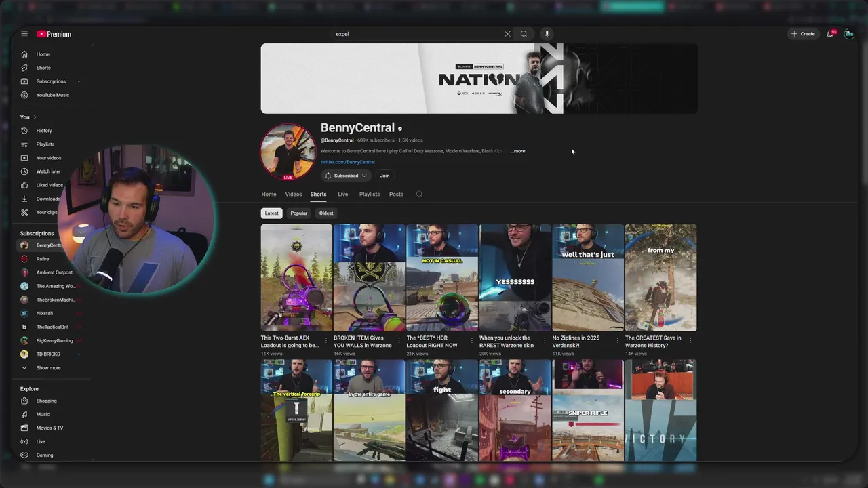Click the YouTube Premium logo
The image size is (868, 488).
[x=54, y=34]
